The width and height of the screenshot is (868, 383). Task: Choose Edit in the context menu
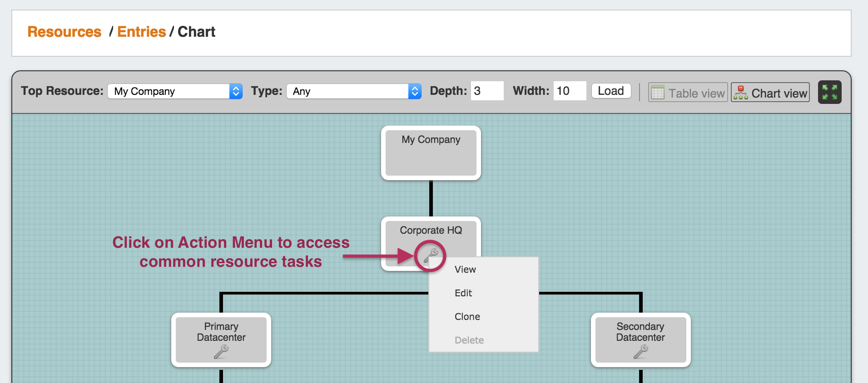click(463, 293)
